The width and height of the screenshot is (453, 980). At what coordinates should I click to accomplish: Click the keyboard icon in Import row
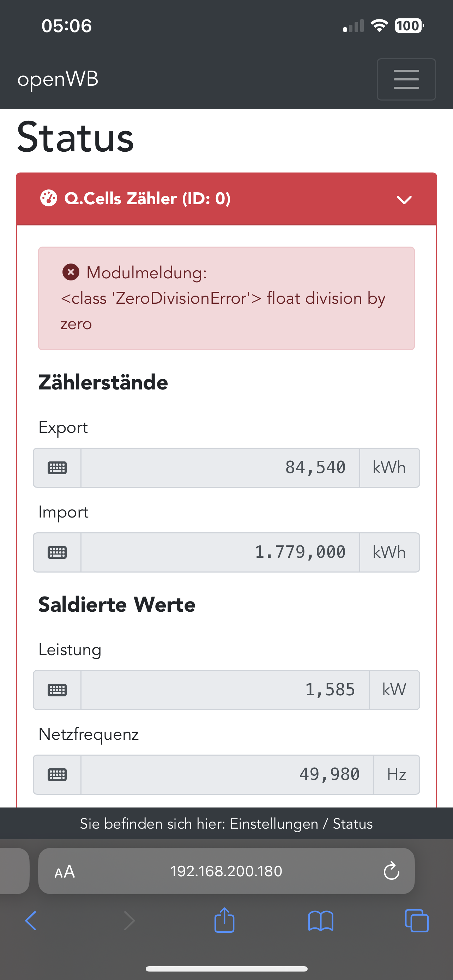(57, 552)
